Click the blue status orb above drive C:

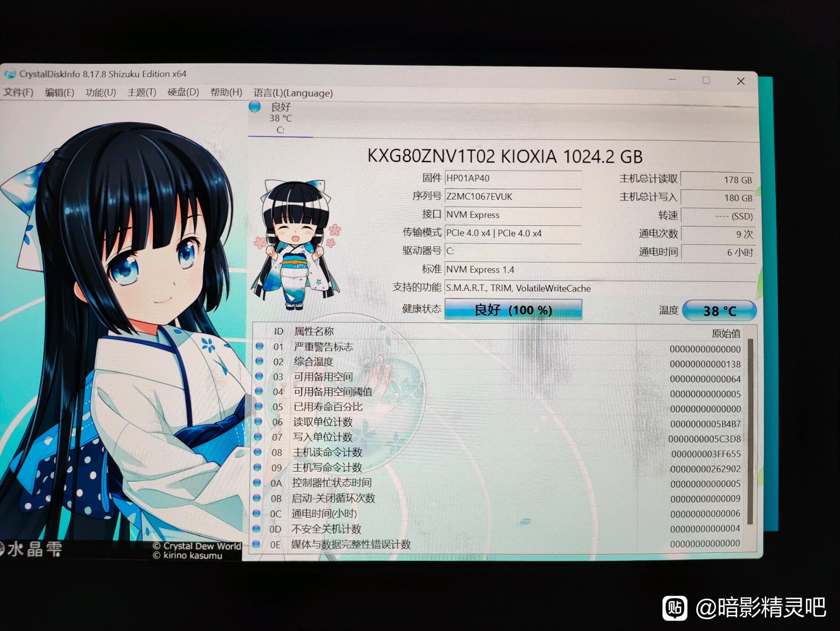(x=255, y=107)
